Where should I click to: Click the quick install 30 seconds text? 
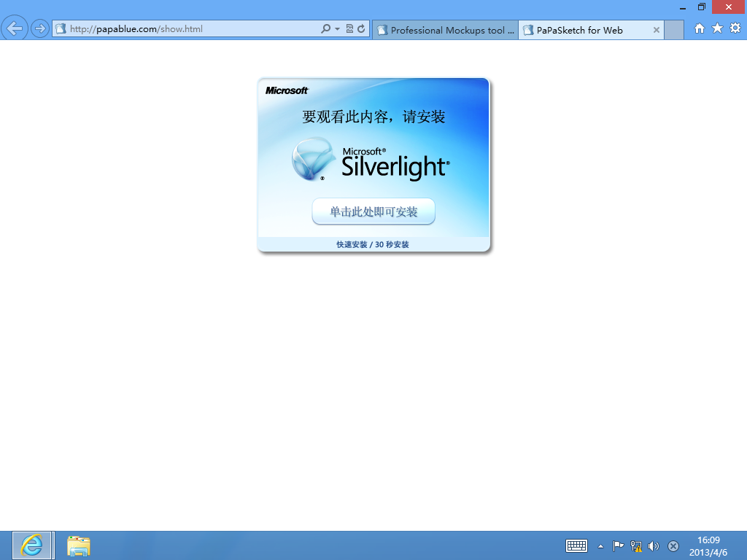coord(373,245)
